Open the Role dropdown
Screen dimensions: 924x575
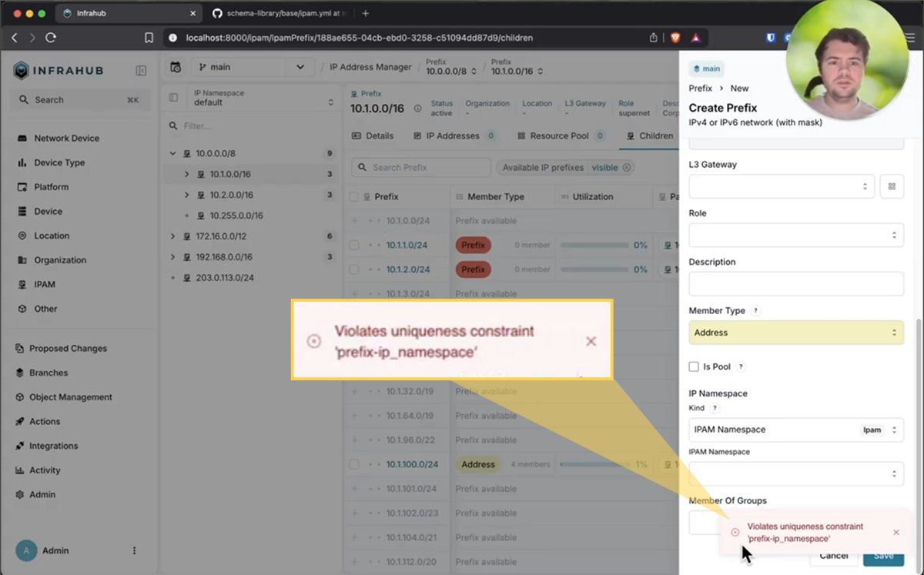point(796,235)
